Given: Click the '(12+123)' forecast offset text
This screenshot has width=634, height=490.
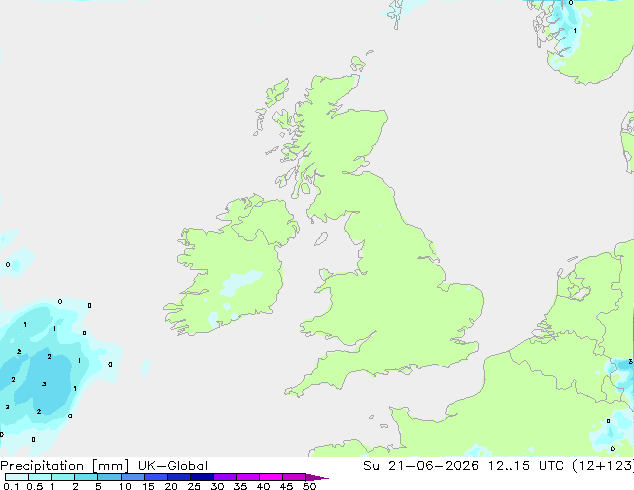Looking at the screenshot, I should point(603,466).
